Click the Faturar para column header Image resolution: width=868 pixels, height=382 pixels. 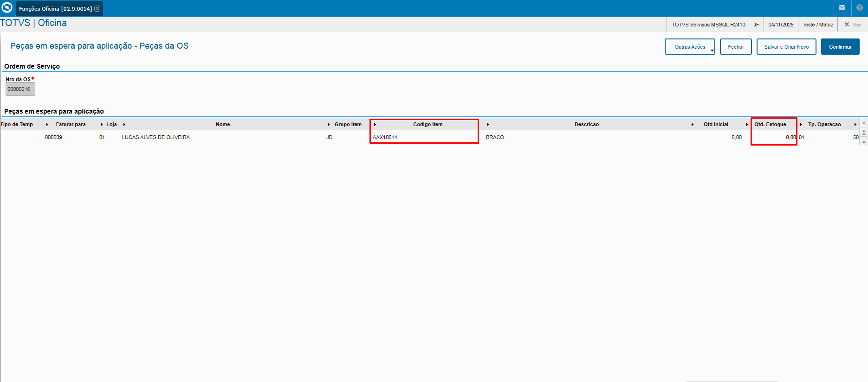click(x=71, y=124)
